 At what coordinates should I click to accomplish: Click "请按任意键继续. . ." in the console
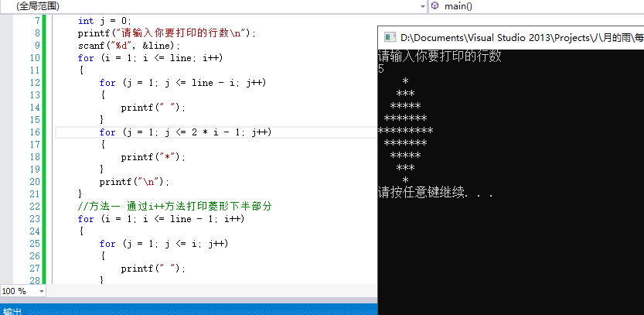435,193
